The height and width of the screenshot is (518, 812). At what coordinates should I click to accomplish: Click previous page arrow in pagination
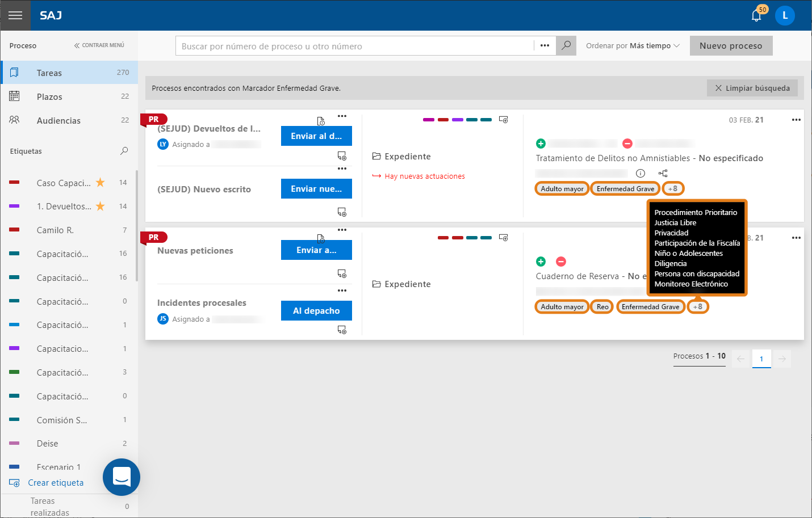[741, 359]
